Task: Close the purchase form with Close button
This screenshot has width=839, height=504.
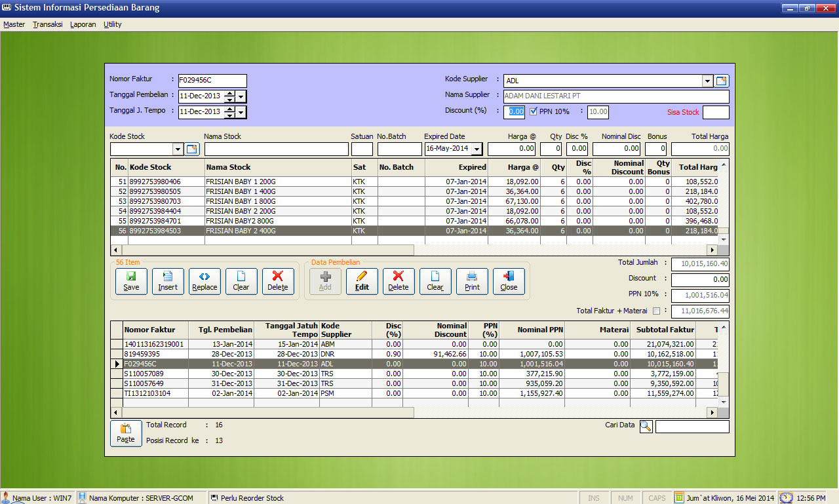Action: pos(509,281)
